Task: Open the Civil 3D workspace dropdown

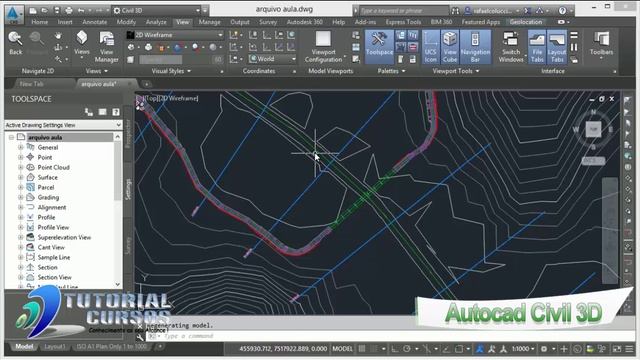Action: click(157, 10)
